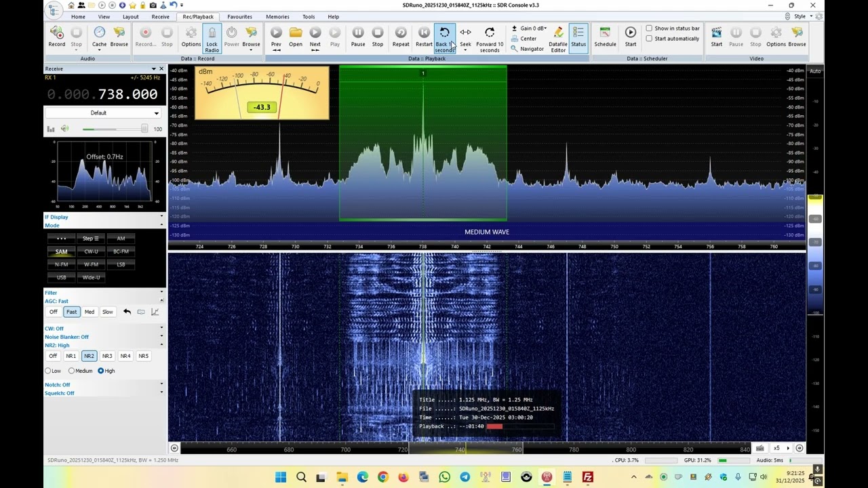Expand the Filter section
Screen dimensions: 868x488
104,293
